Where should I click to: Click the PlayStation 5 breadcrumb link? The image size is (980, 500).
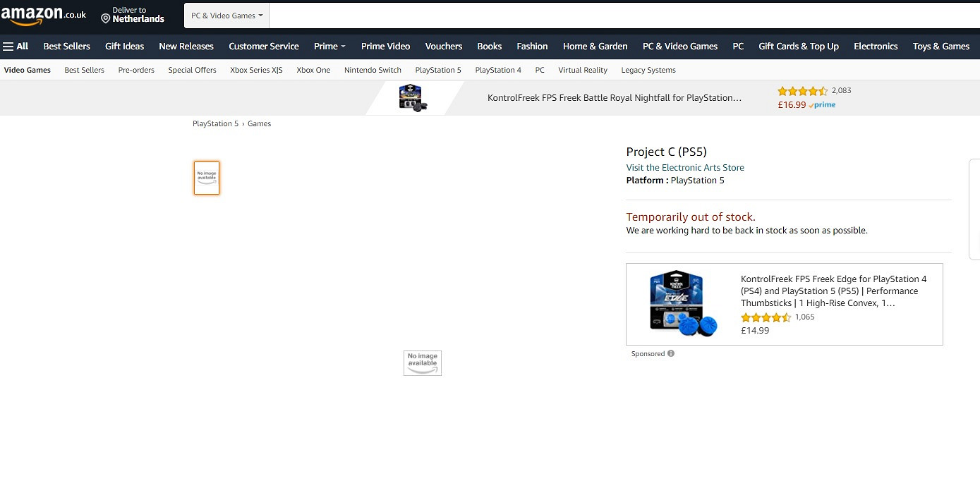[x=215, y=123]
